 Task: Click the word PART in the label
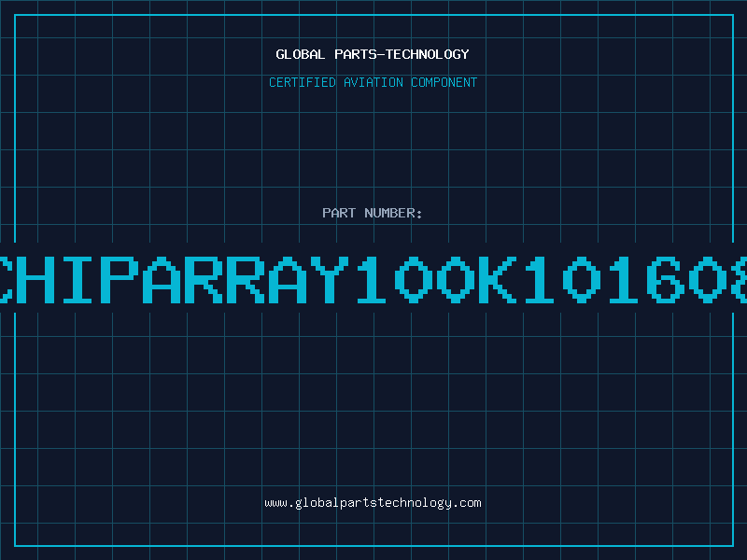coord(338,214)
